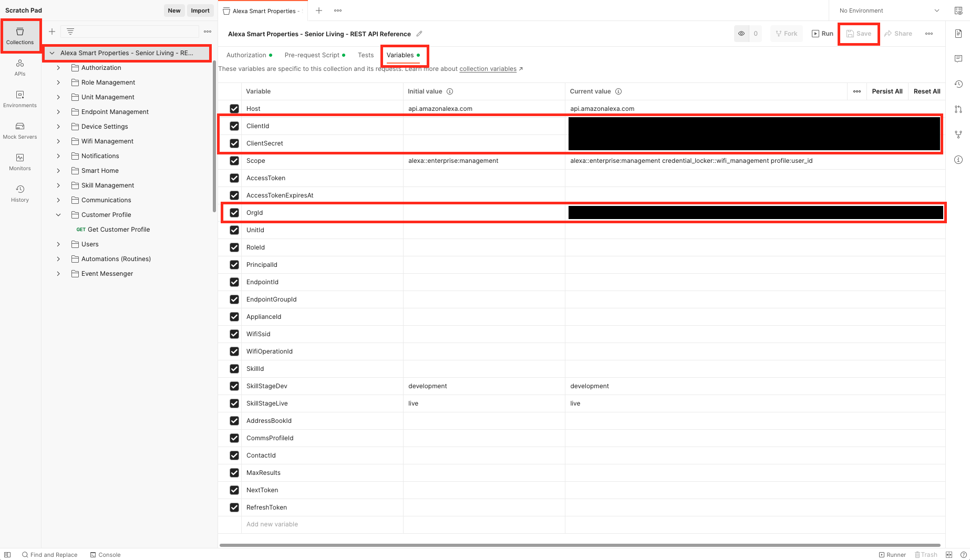Screen dimensions: 970x560
Task: Click the Add new variable field
Action: pos(322,524)
